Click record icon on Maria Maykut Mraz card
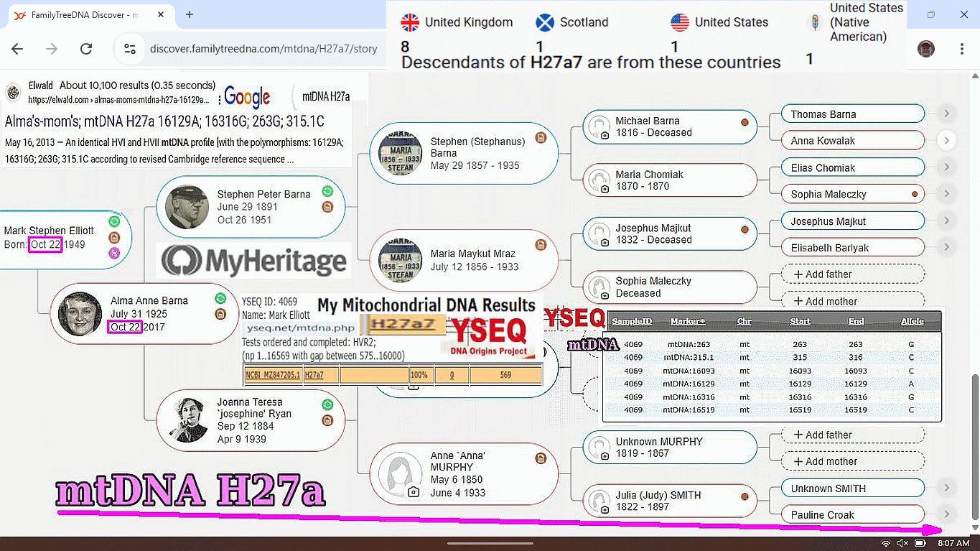This screenshot has height=551, width=980. 541,245
